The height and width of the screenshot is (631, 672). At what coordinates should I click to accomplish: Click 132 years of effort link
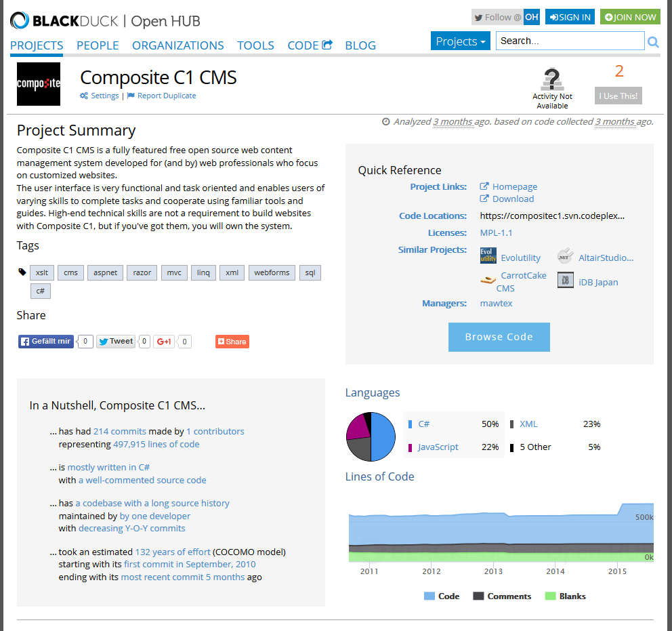click(173, 552)
